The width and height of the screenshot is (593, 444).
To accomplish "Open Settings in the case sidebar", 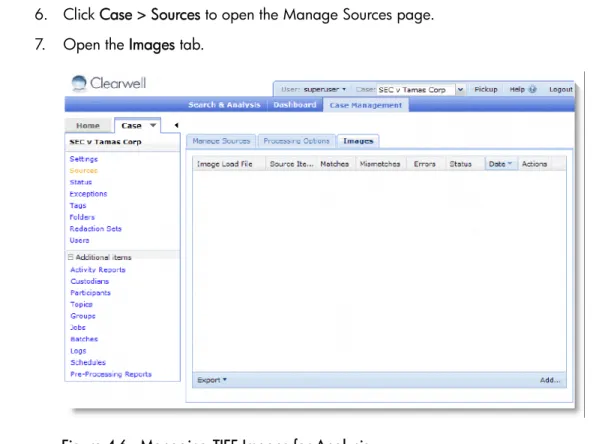I will [x=84, y=159].
